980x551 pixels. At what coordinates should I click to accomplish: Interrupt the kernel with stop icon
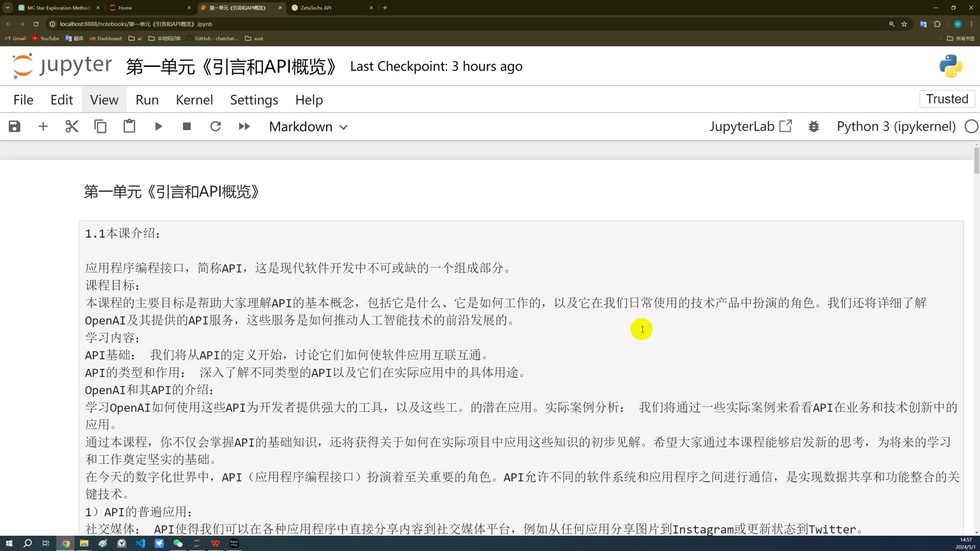click(187, 127)
